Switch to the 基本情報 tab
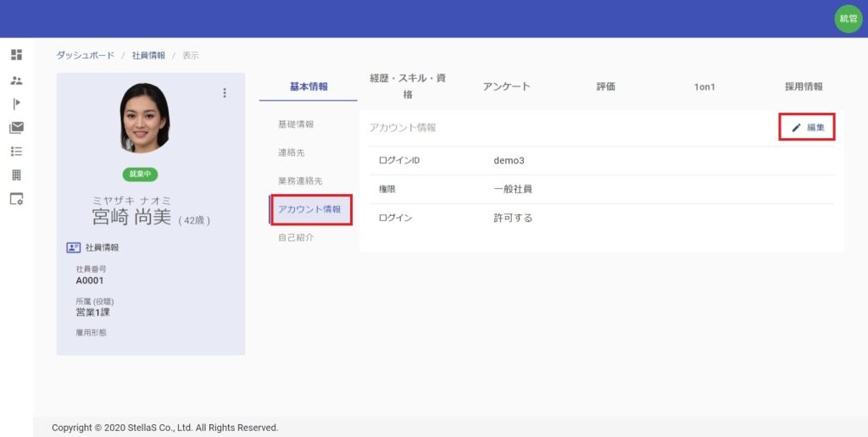868x437 pixels. pyautogui.click(x=309, y=86)
